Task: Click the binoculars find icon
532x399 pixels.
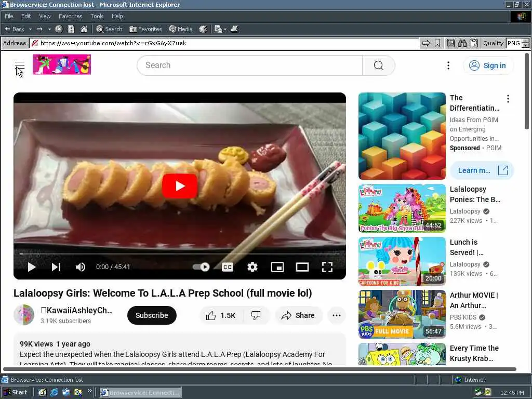Action: pos(462,43)
